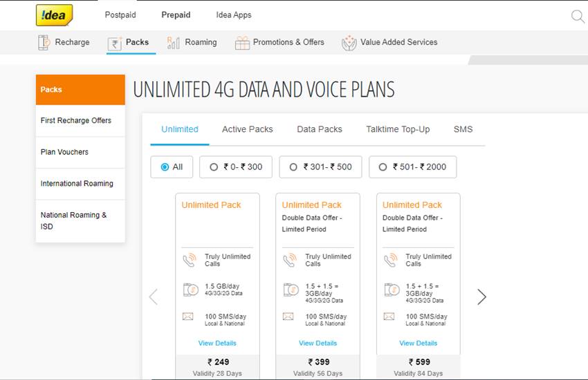The width and height of the screenshot is (588, 380).
Task: Click calls icon in ₹399 pack
Action: 291,260
